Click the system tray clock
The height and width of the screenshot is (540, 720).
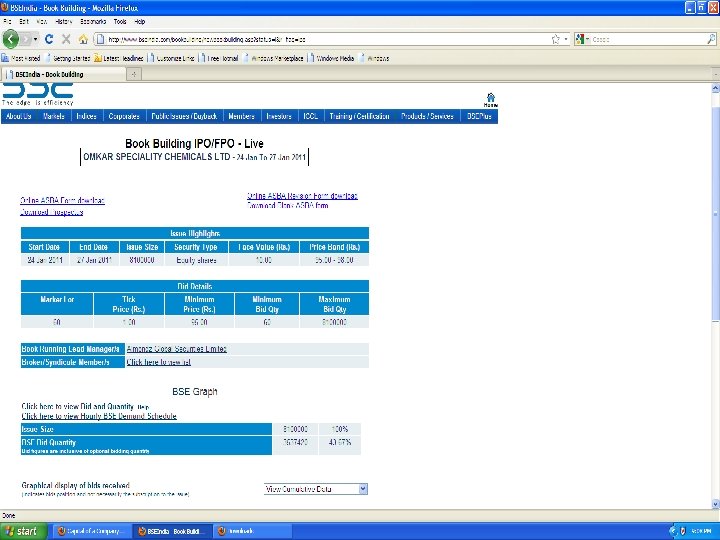[x=701, y=531]
